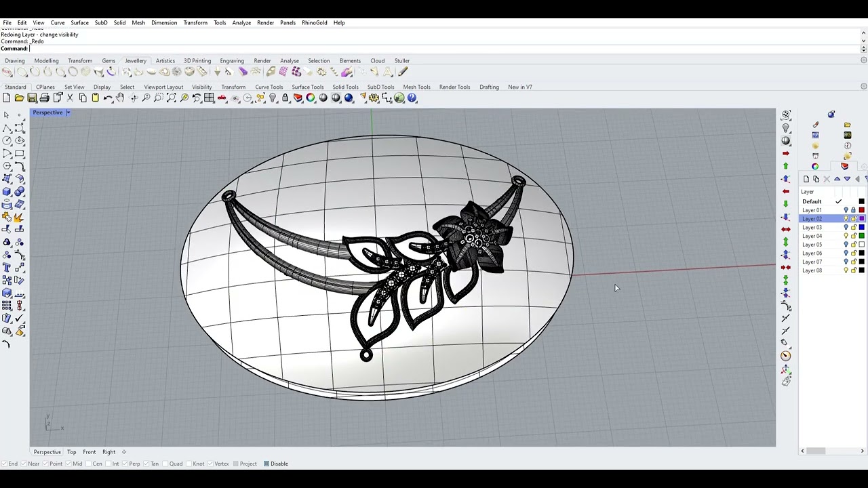Select the Text object tool in left sidebar
This screenshot has height=488, width=868.
pyautogui.click(x=7, y=268)
